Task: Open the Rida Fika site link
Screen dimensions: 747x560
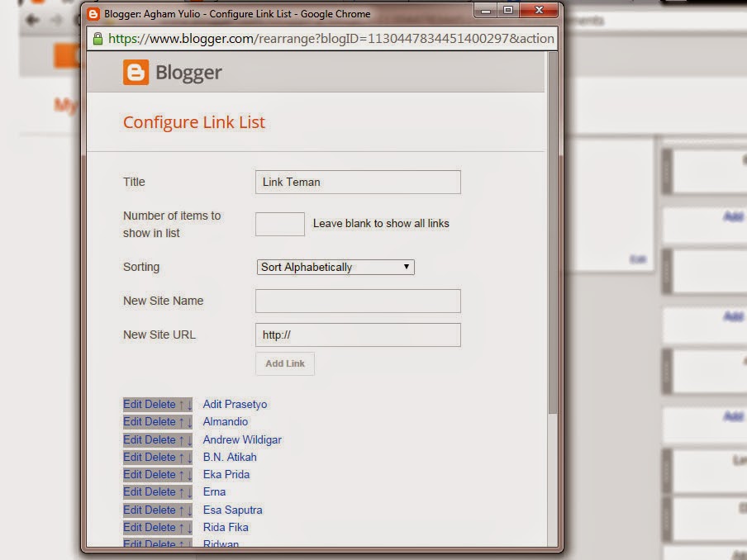Action: coord(226,527)
